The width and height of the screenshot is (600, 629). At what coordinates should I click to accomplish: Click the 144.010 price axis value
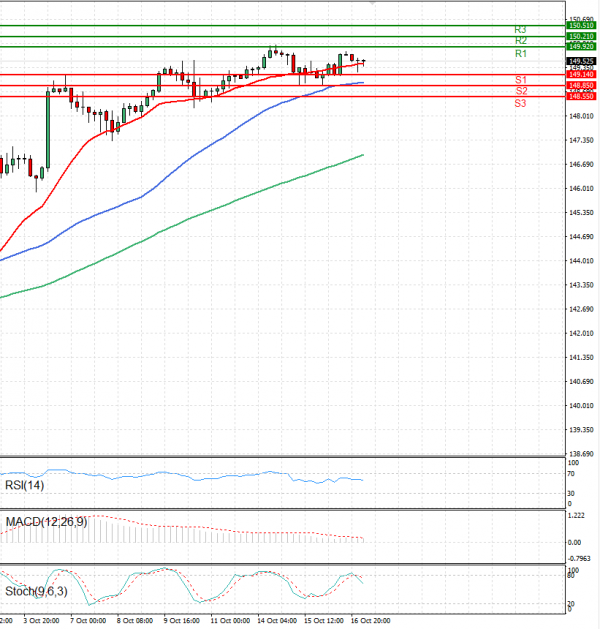tap(581, 261)
